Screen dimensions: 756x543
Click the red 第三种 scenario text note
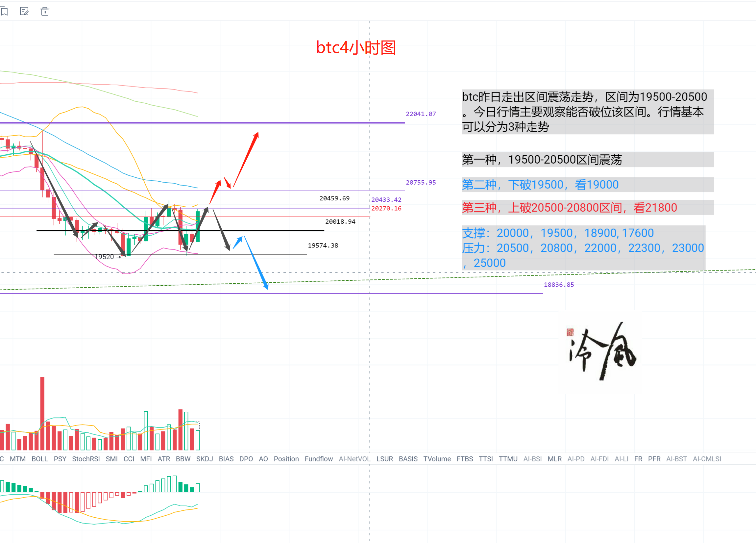point(569,207)
